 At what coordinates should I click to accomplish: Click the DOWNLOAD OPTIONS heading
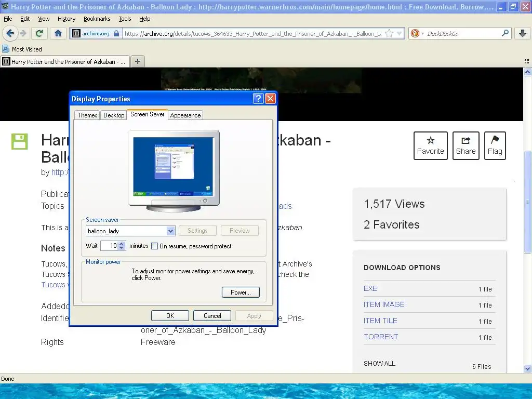(x=402, y=268)
